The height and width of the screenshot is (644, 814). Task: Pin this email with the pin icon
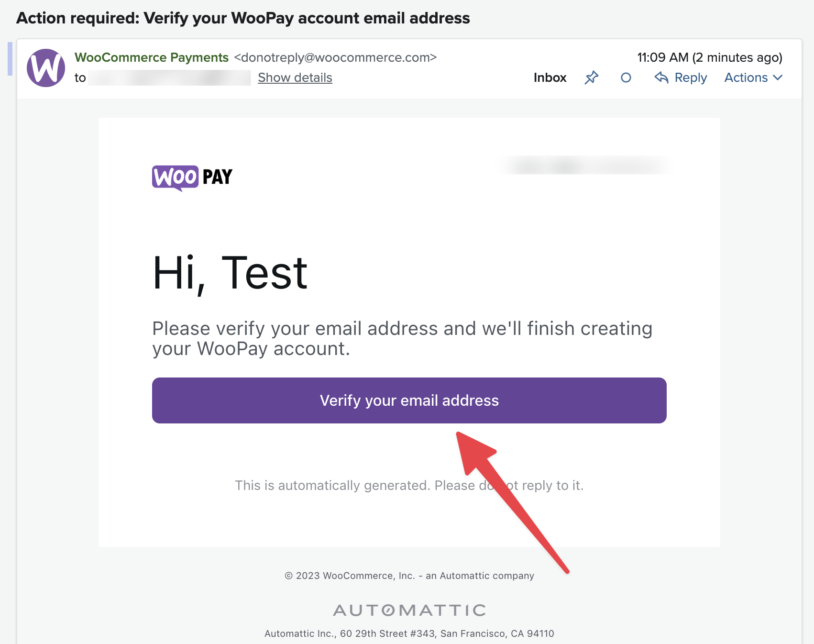[592, 78]
